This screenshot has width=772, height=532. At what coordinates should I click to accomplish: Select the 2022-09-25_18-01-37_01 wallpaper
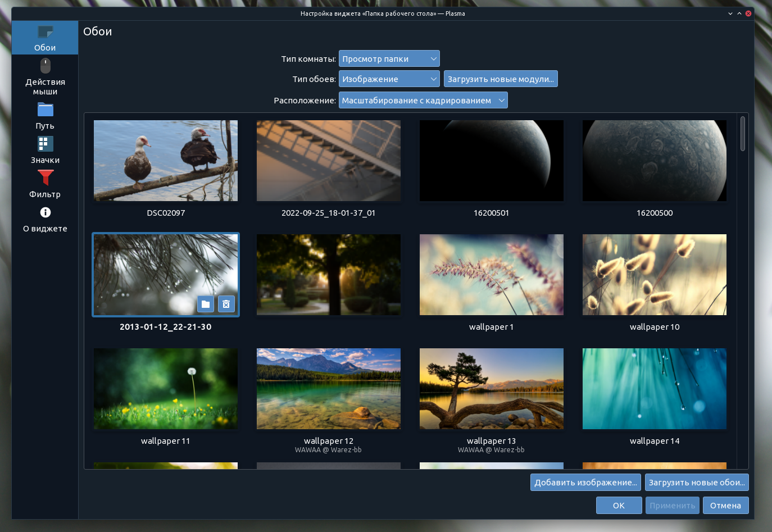pyautogui.click(x=329, y=161)
